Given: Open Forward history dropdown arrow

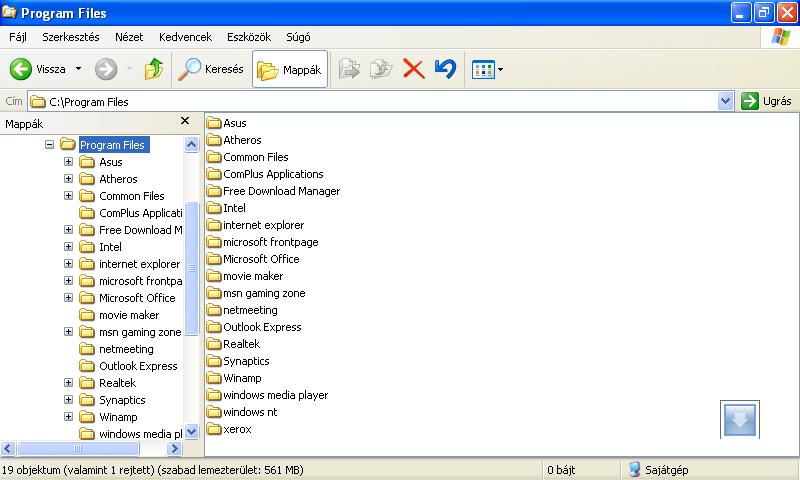Looking at the screenshot, I should coord(129,68).
